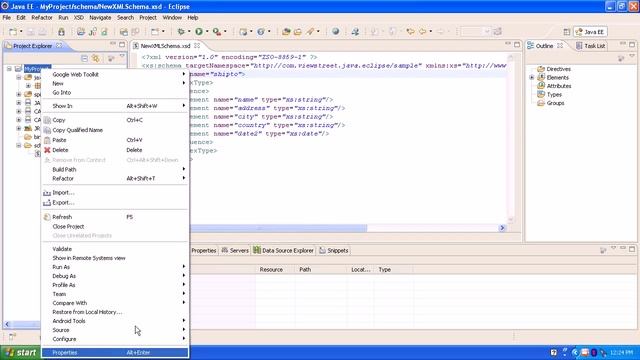
Task: Switch to the Snippets tab
Action: click(333, 250)
